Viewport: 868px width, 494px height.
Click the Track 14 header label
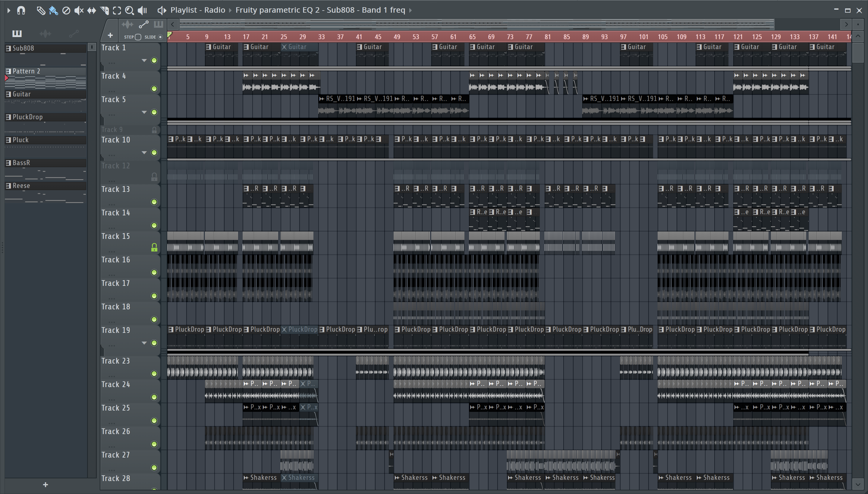tap(116, 213)
